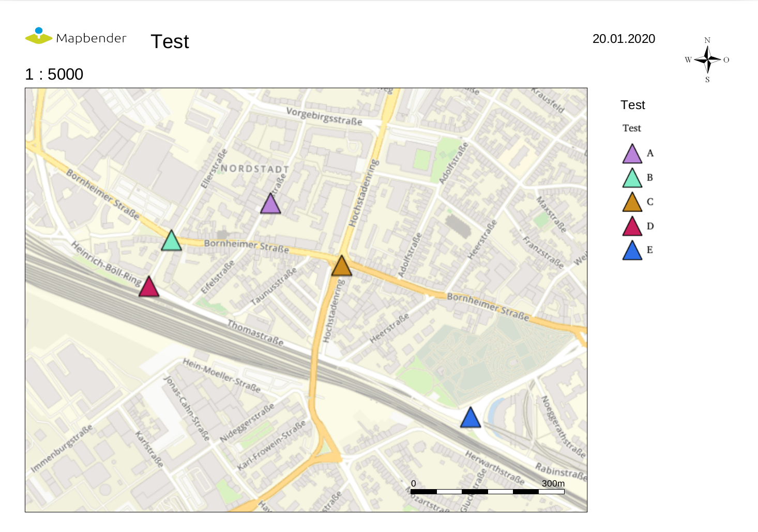Click the date 20.01.2020
The height and width of the screenshot is (532, 758).
point(624,39)
